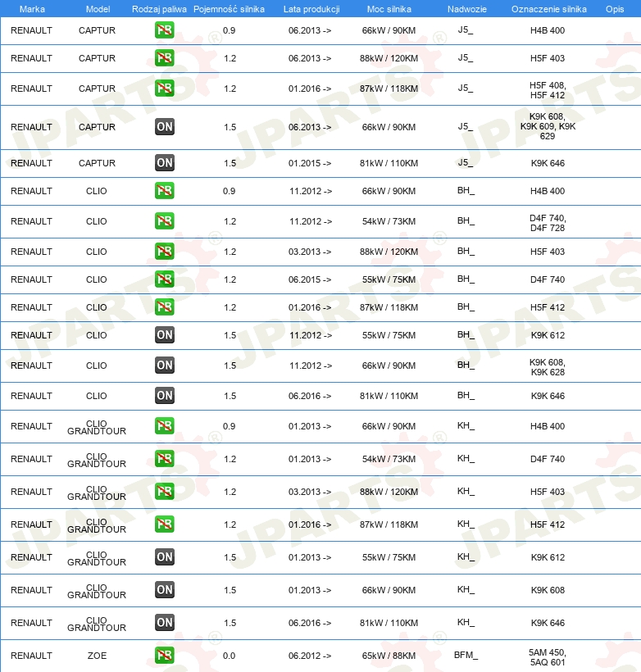Screen dimensions: 641x672
Task: Select Captur 81kW / 110KM power cell
Action: click(389, 163)
